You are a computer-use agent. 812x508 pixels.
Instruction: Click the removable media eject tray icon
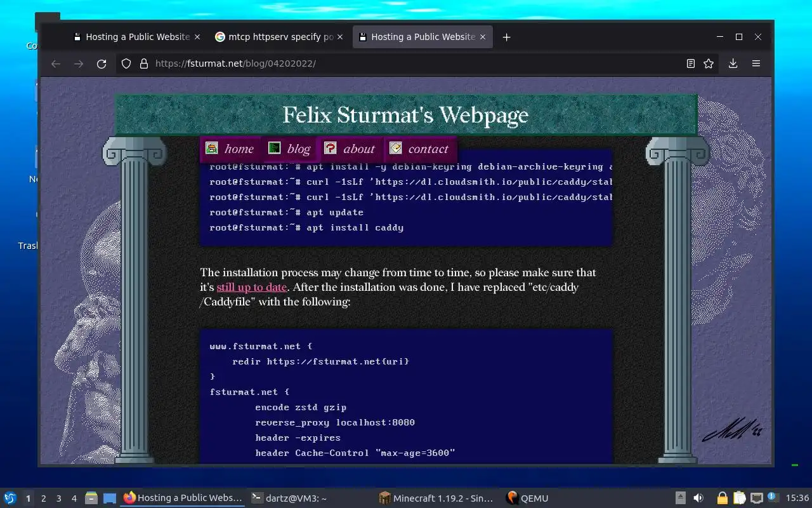click(x=680, y=498)
